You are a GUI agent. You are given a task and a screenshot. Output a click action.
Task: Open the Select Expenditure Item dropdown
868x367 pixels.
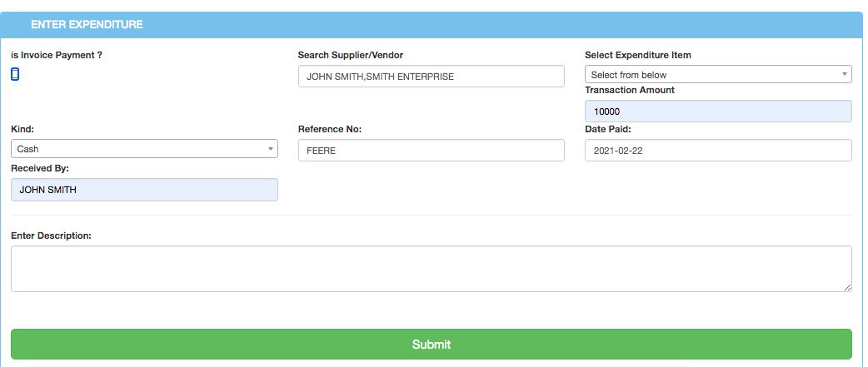717,75
